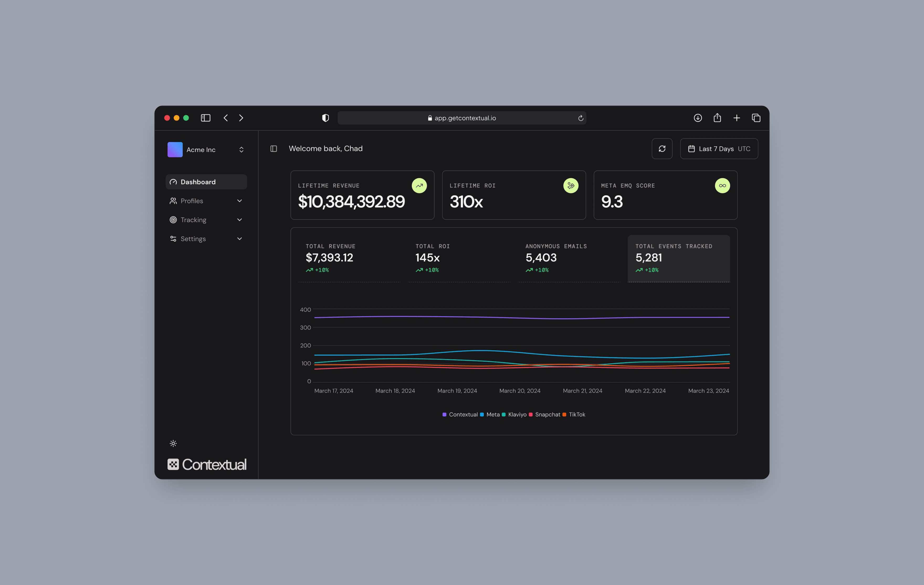This screenshot has width=924, height=585.
Task: Select the Total Revenue metric tab
Action: click(x=349, y=258)
